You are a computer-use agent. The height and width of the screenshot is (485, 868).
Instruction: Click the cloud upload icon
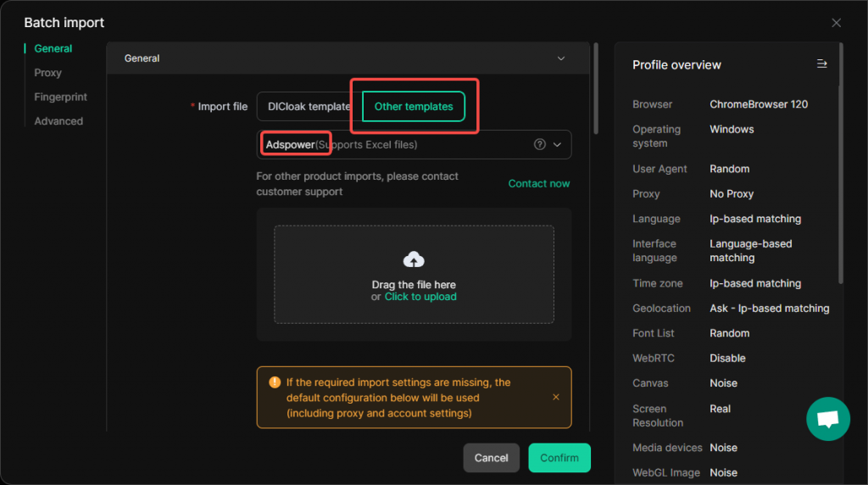pos(414,259)
